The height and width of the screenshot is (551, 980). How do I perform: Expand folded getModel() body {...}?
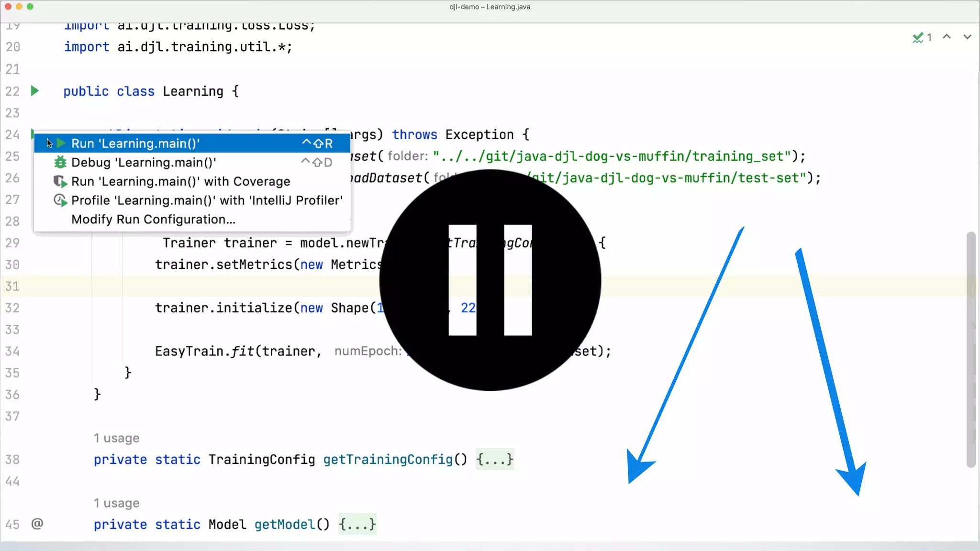point(357,524)
